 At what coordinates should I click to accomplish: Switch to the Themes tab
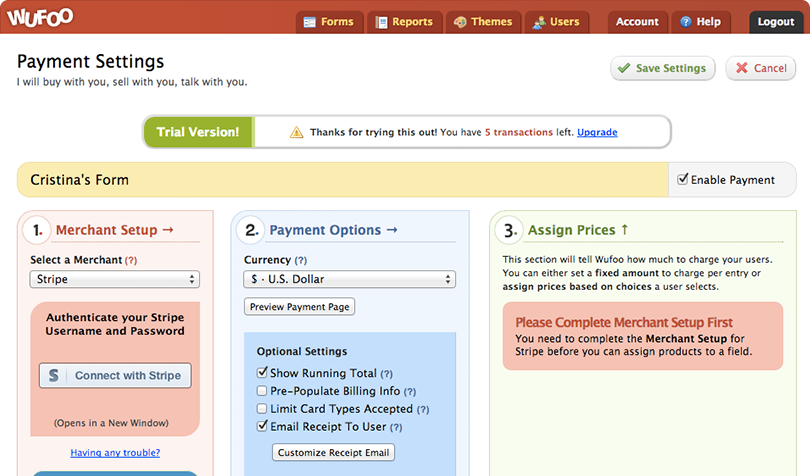pyautogui.click(x=484, y=22)
